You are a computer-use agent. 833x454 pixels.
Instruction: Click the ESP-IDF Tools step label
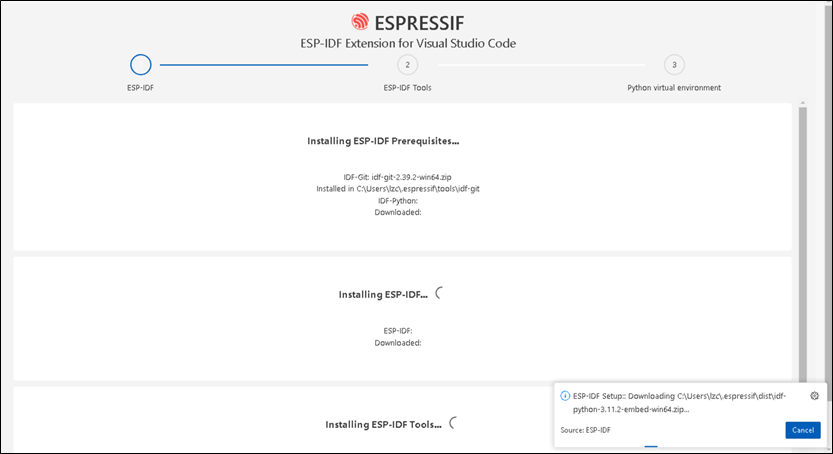[x=407, y=88]
